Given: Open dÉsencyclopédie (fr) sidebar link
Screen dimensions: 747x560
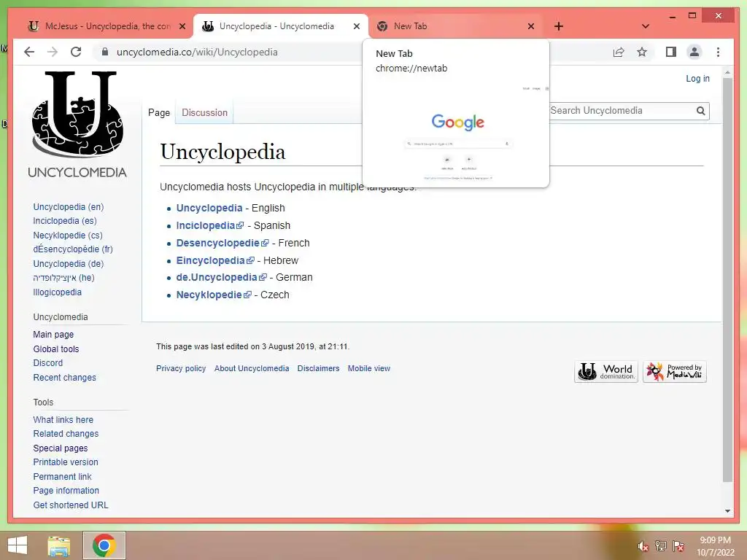Looking at the screenshot, I should pos(73,249).
